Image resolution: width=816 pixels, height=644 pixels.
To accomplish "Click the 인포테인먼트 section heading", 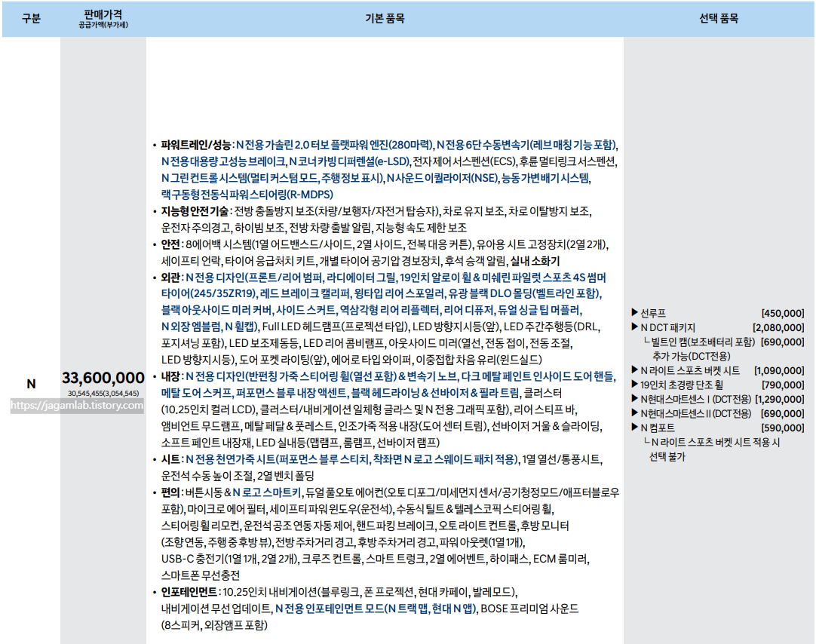I will (189, 592).
